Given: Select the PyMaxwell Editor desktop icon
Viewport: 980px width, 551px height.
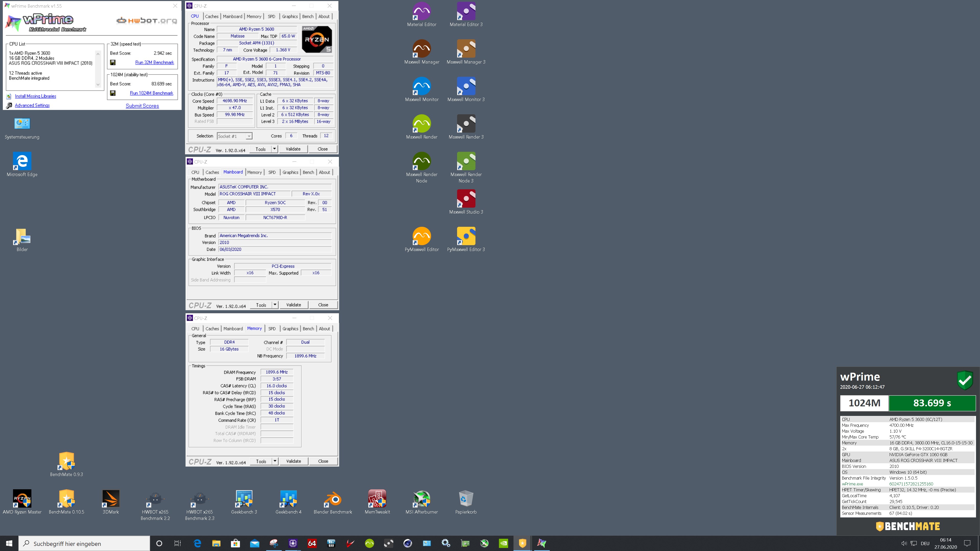Looking at the screenshot, I should coord(422,239).
